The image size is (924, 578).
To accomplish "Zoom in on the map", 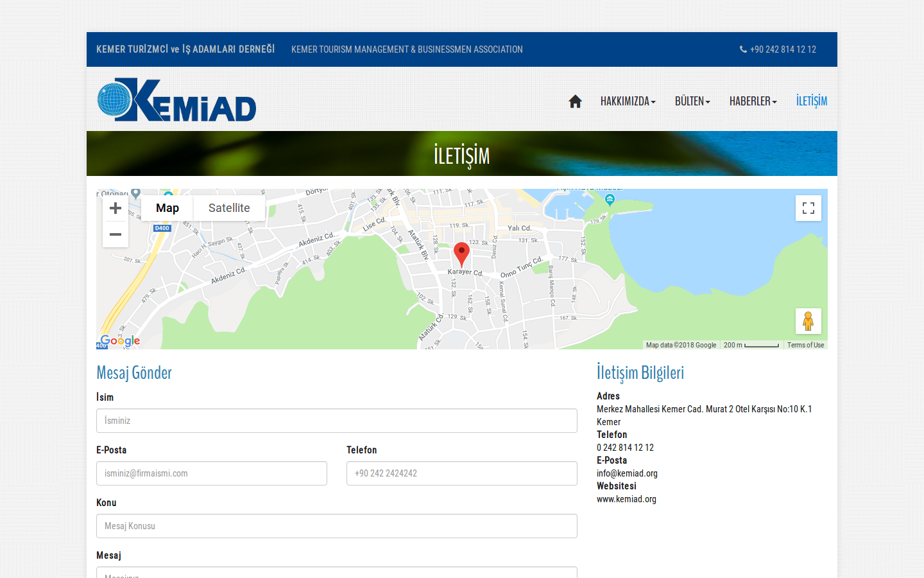I will tap(116, 208).
